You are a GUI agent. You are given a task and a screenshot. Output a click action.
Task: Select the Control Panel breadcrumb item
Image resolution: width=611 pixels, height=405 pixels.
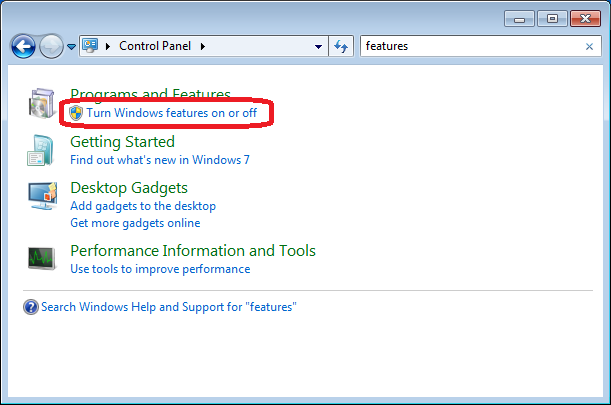(x=155, y=46)
